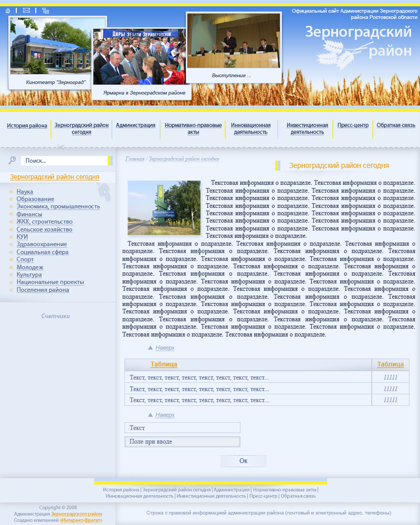This screenshot has height=525, width=420.
Task: Click Зерноградский район сегодня breadcrumb
Action: [x=184, y=159]
